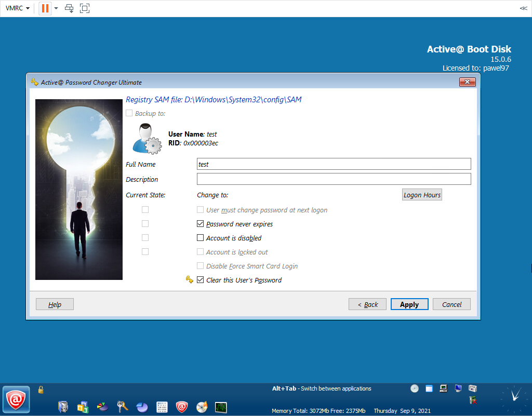The image size is (532, 416).
Task: Open the blue pie disk taskbar icon
Action: pyautogui.click(x=142, y=407)
